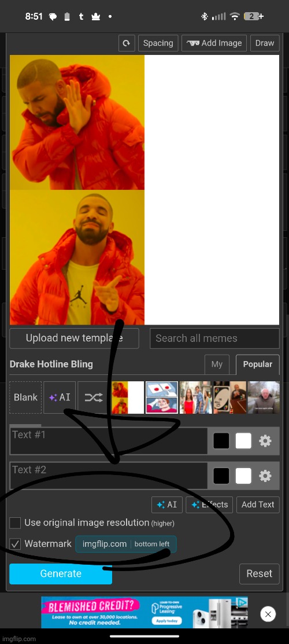Select the Distracted Boyfriend template thumbnail
This screenshot has width=289, height=644.
pyautogui.click(x=196, y=398)
